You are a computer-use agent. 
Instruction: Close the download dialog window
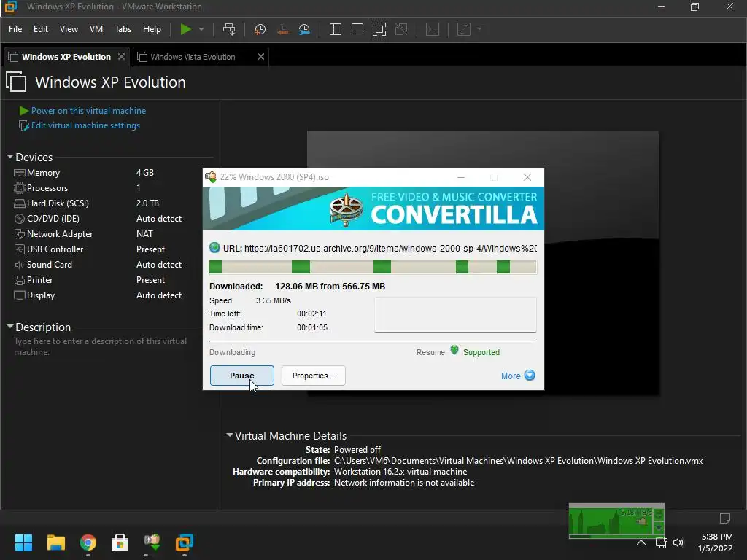pos(527,177)
